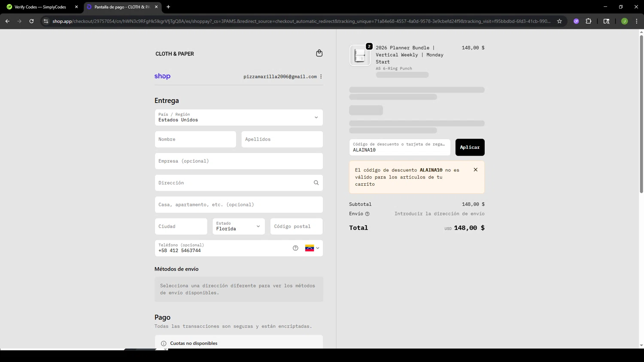Open the Venezuela flag country code selector

(312, 248)
